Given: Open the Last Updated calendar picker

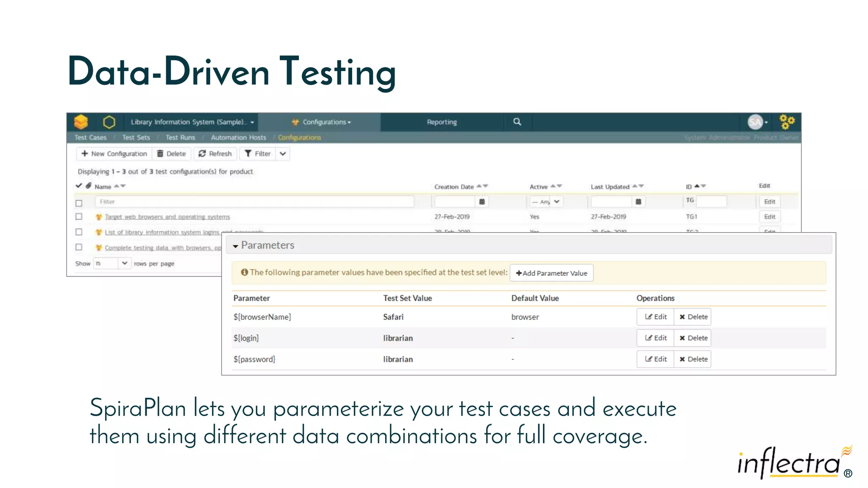Looking at the screenshot, I should (638, 202).
